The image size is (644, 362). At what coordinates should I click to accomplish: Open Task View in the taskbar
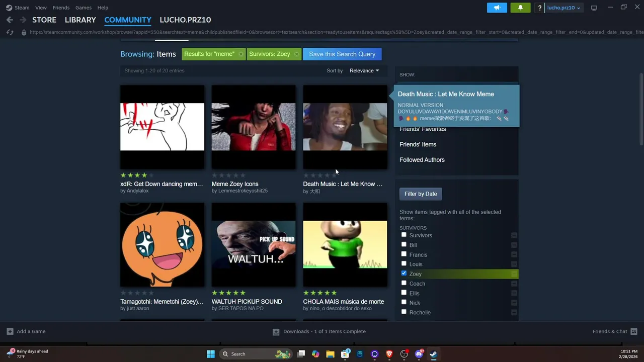pyautogui.click(x=301, y=354)
